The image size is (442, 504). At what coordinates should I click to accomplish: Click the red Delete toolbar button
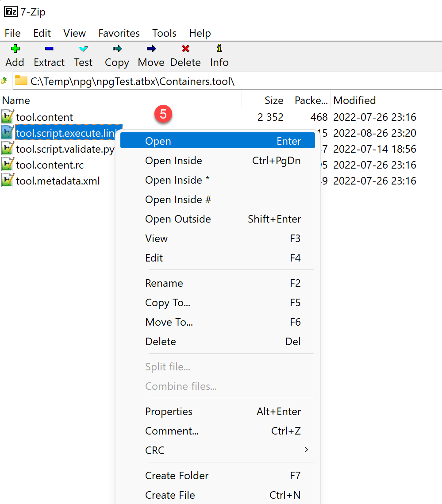(185, 56)
